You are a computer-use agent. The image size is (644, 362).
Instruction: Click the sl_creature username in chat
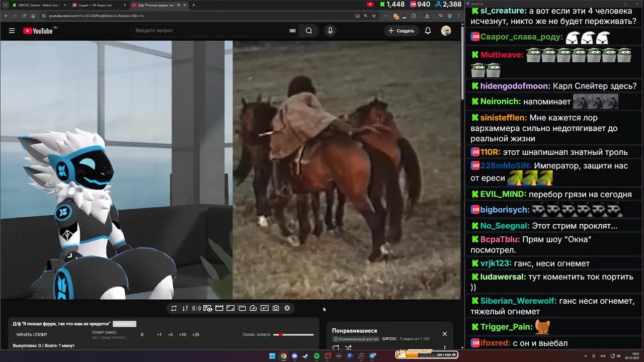[503, 11]
